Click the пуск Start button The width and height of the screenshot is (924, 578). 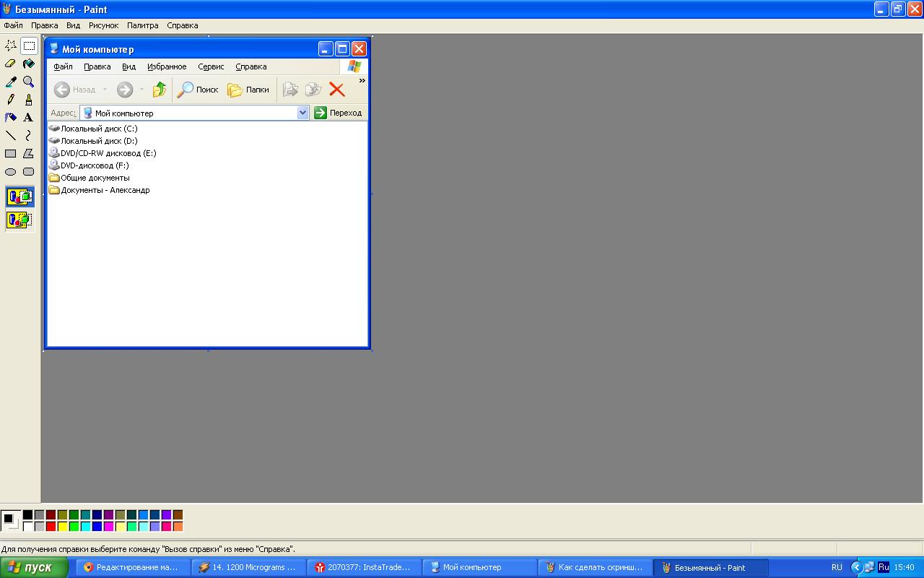click(x=34, y=568)
